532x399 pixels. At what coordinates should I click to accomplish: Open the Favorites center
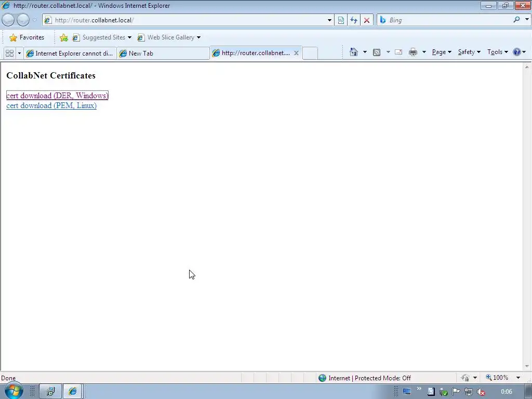pos(27,37)
